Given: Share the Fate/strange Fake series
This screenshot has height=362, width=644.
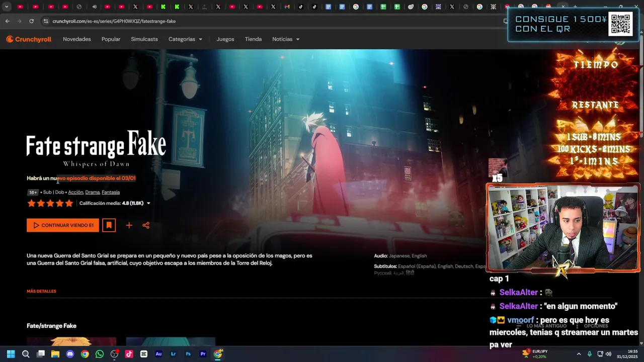Looking at the screenshot, I should coord(146,225).
